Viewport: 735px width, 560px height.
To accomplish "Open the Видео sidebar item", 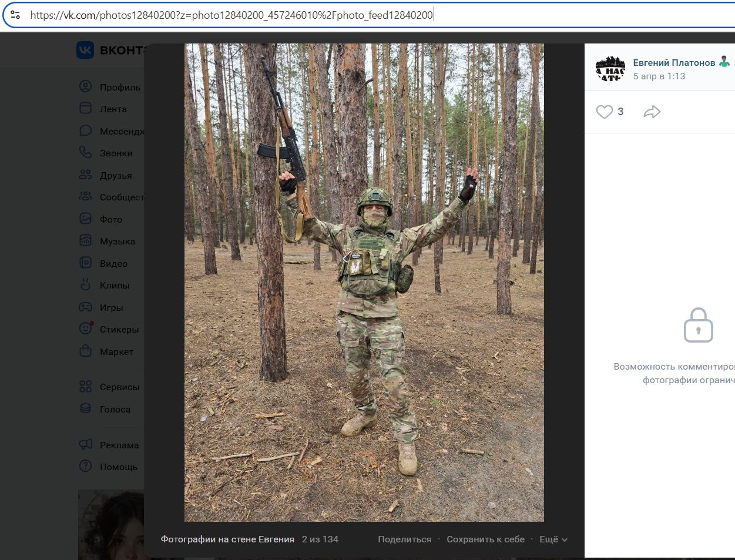I will tap(113, 263).
